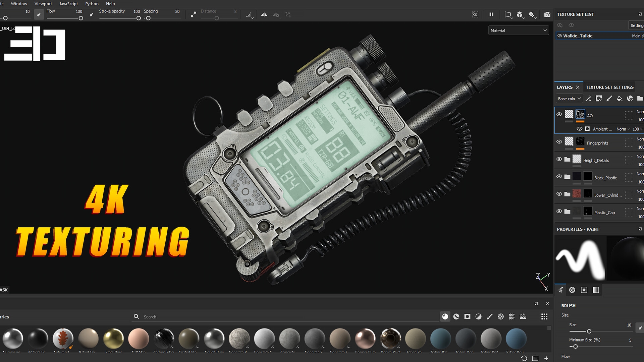Hide the Walkie_Talkie texture set
This screenshot has height=362, width=644.
point(559,36)
